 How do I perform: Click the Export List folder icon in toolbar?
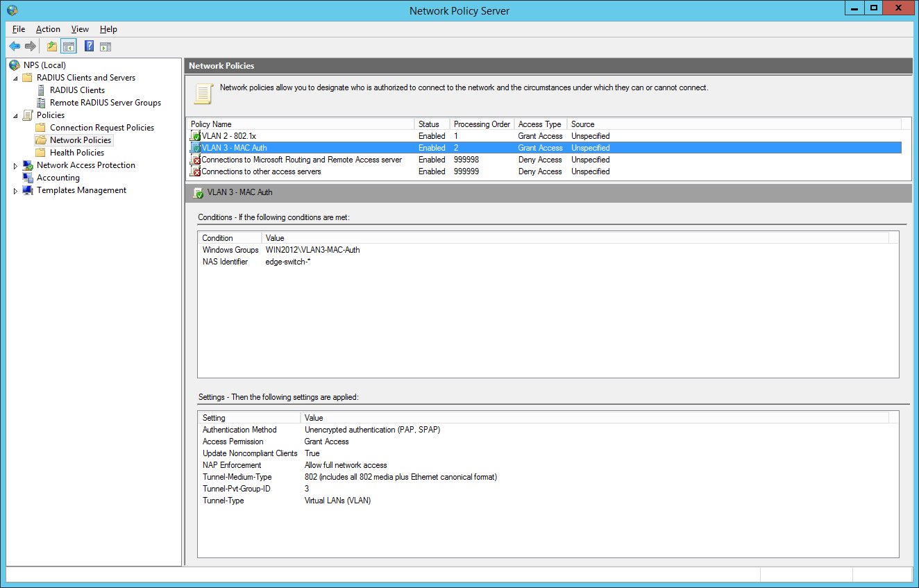pyautogui.click(x=51, y=46)
